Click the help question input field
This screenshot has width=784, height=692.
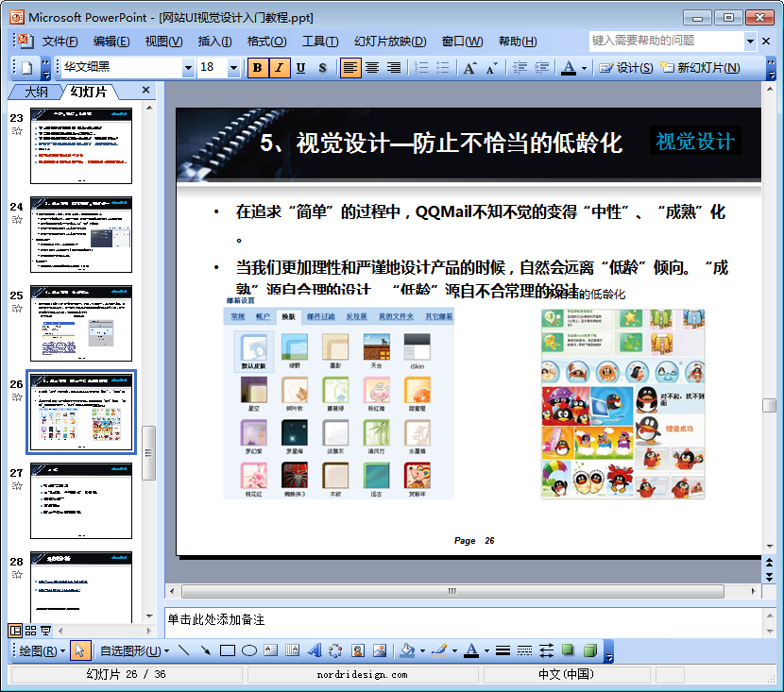point(667,41)
